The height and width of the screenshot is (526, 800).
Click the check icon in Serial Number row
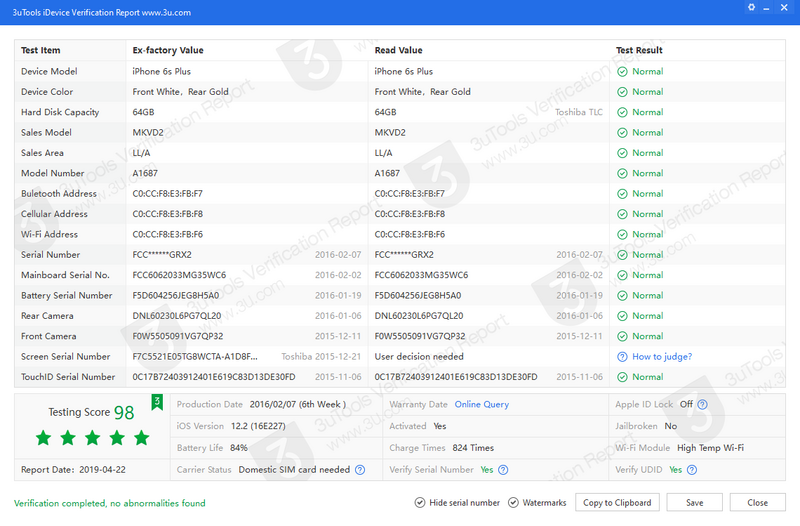(622, 255)
